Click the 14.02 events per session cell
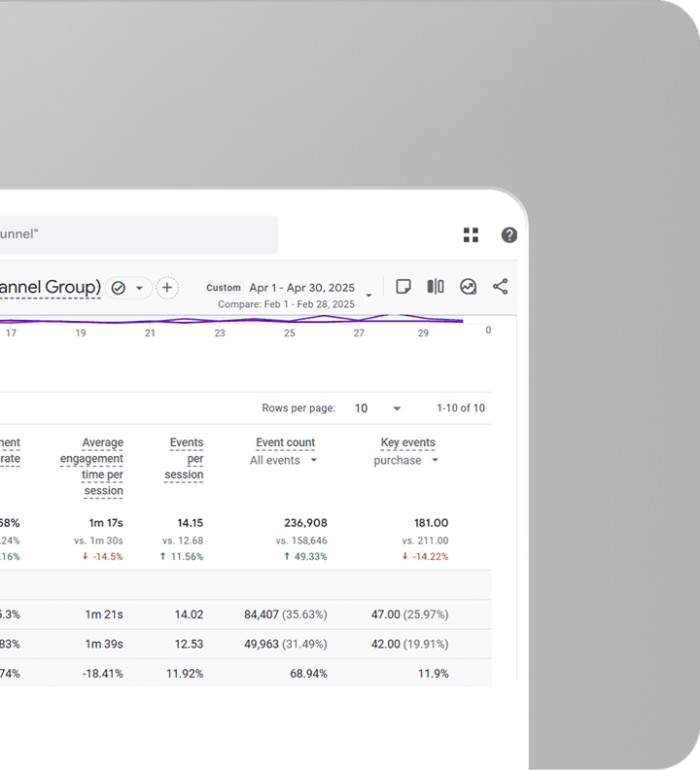 (x=190, y=614)
